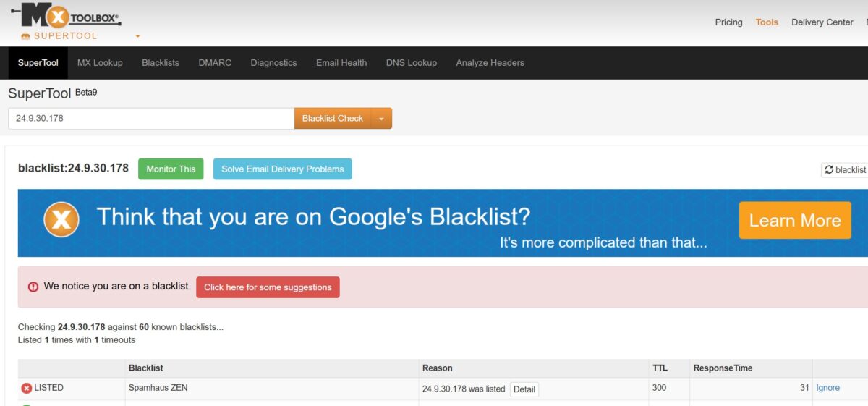Click the ResponseTime column header
Image resolution: width=868 pixels, height=406 pixels.
[723, 368]
